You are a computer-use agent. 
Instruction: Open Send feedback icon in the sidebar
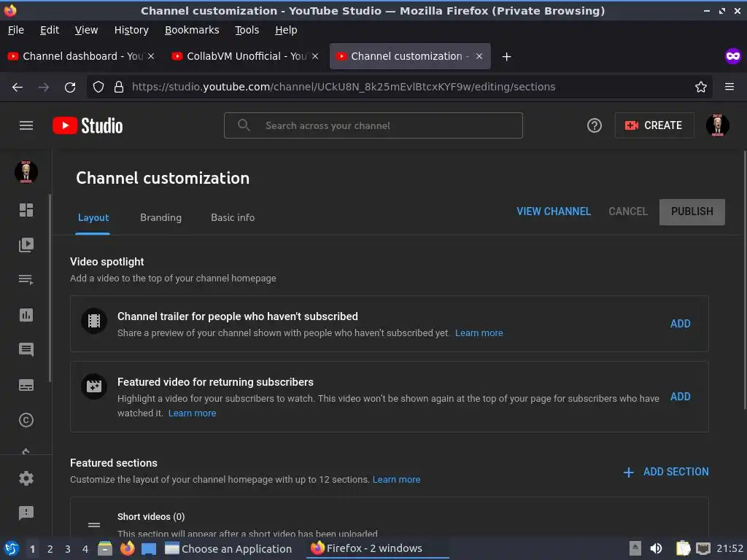(26, 513)
